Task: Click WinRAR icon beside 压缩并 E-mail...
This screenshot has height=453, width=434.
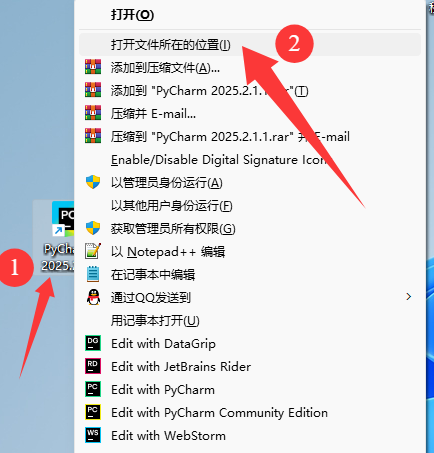Action: [x=93, y=113]
